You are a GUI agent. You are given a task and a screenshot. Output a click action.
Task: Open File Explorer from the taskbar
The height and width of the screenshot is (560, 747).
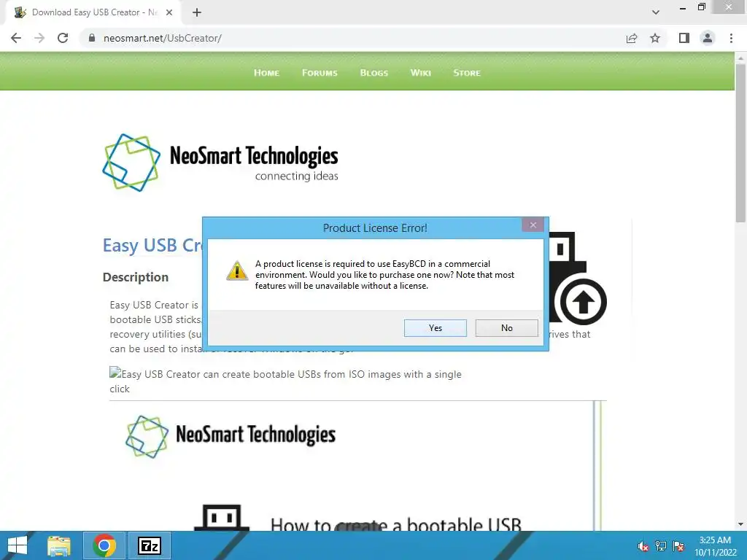coord(59,545)
